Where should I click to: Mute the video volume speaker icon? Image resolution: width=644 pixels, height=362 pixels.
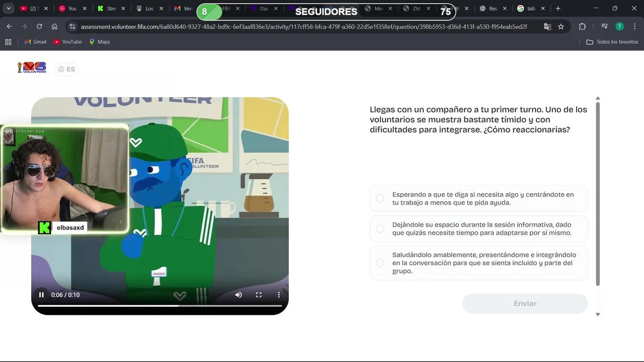click(x=238, y=295)
